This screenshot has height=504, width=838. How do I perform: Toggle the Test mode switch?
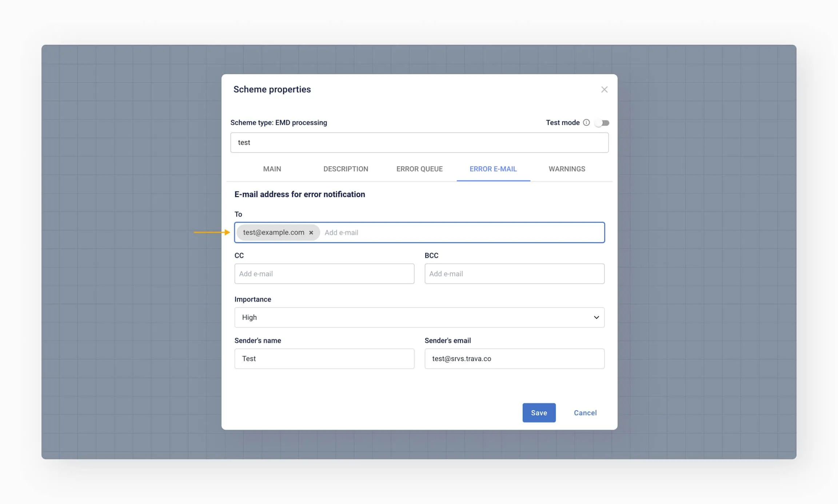[x=602, y=123]
